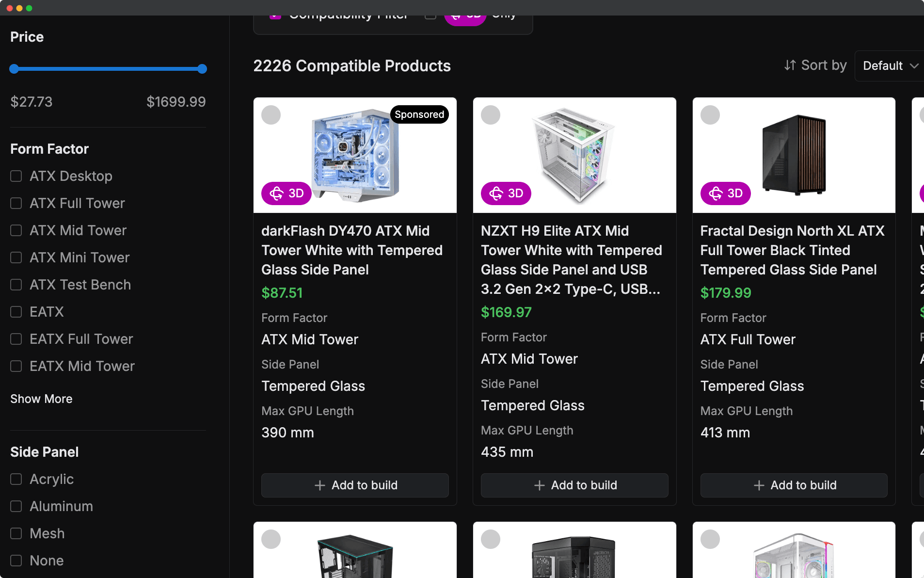The width and height of the screenshot is (924, 578).
Task: Click the maximum price slider handle
Action: [x=202, y=69]
